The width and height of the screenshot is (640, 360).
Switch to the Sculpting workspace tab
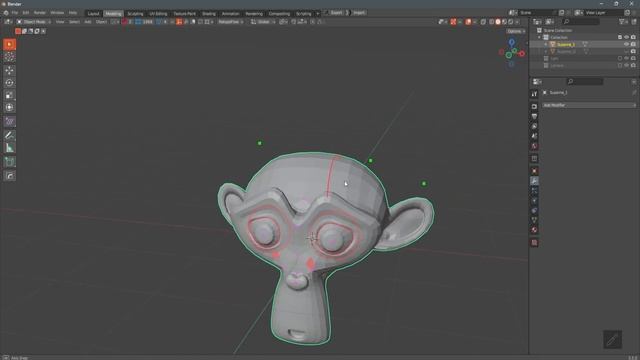(135, 13)
